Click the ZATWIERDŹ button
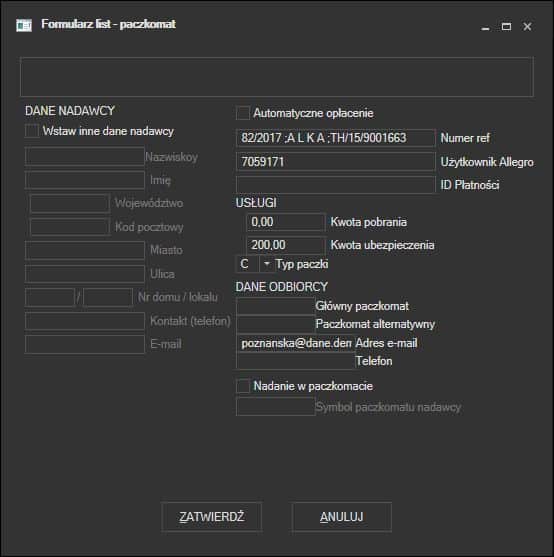 212,517
